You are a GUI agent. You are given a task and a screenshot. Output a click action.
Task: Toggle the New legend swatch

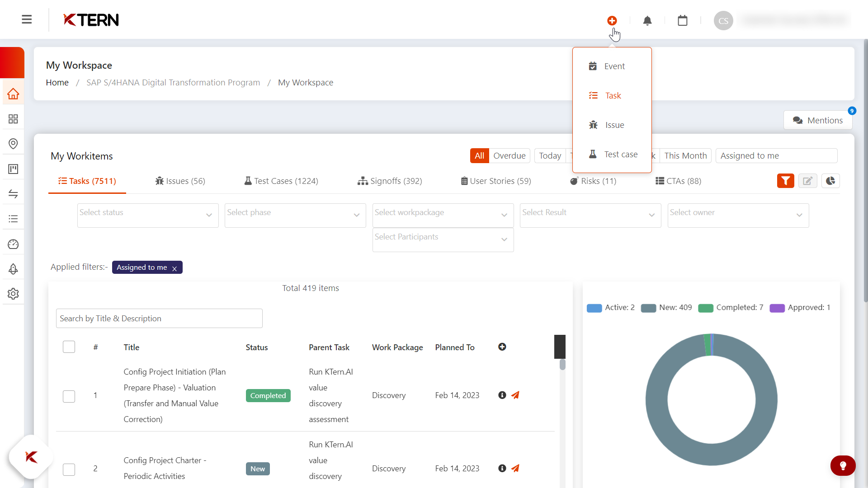pos(648,308)
